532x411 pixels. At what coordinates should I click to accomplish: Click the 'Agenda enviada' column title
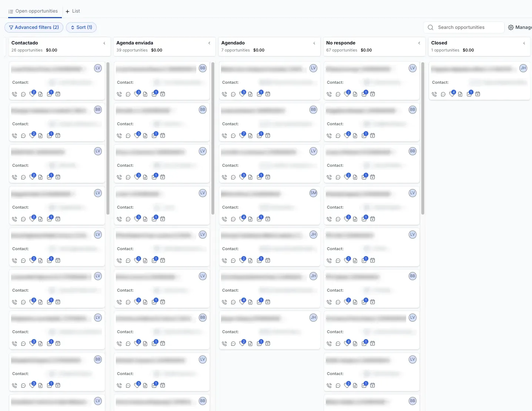135,43
